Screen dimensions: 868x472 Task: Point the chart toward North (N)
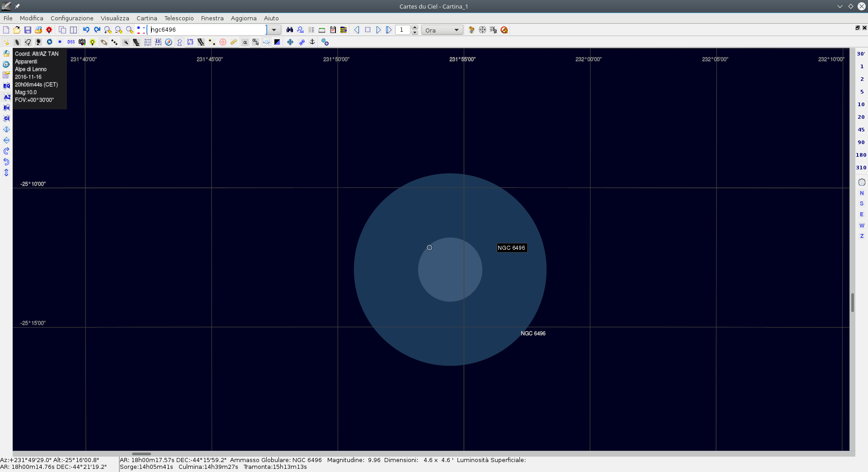click(x=862, y=193)
